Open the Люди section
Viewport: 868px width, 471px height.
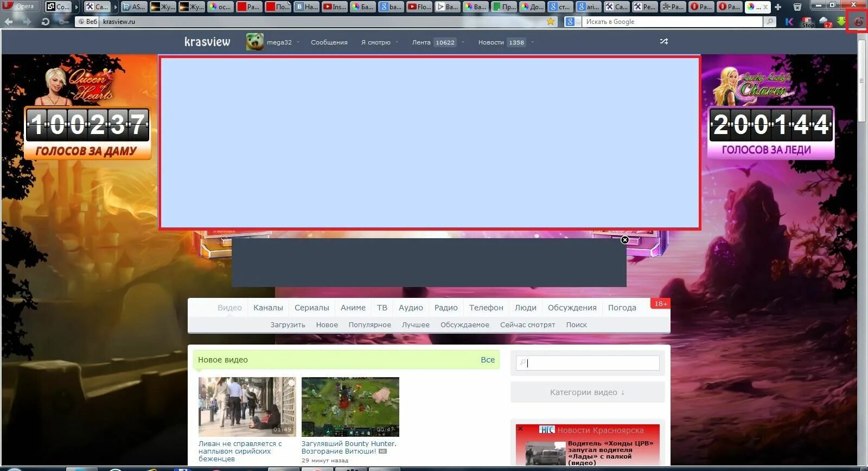[526, 308]
